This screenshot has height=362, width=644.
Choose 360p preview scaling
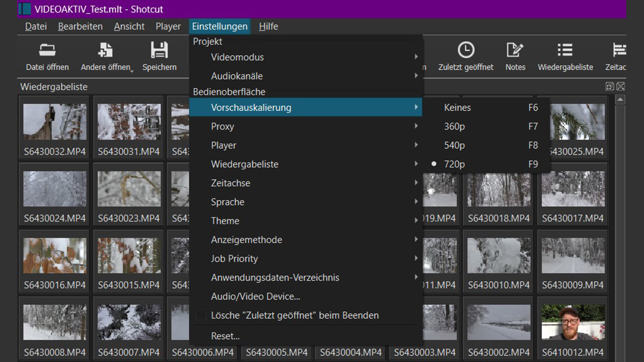[454, 126]
